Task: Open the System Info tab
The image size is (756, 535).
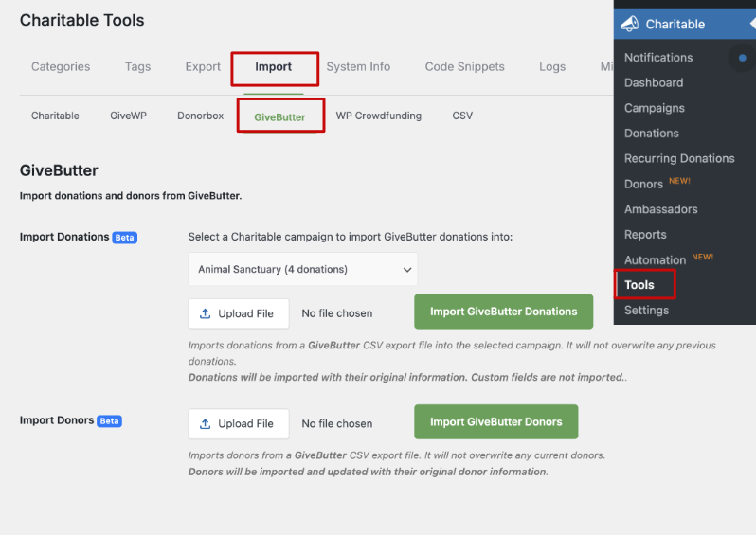Action: (358, 66)
